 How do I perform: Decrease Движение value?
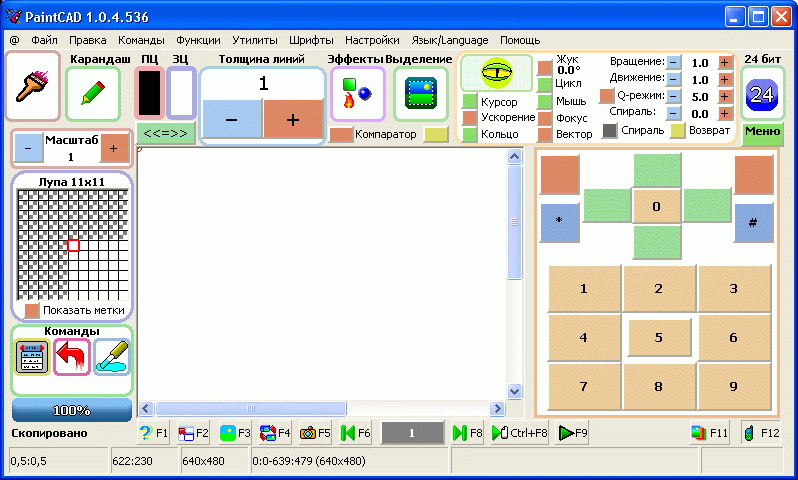coord(673,79)
